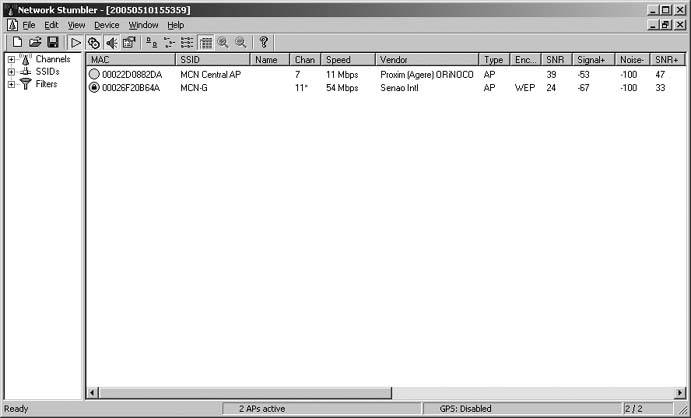Screen dimensions: 691x418
Task: Click the zoom out magnifier
Action: (x=241, y=43)
